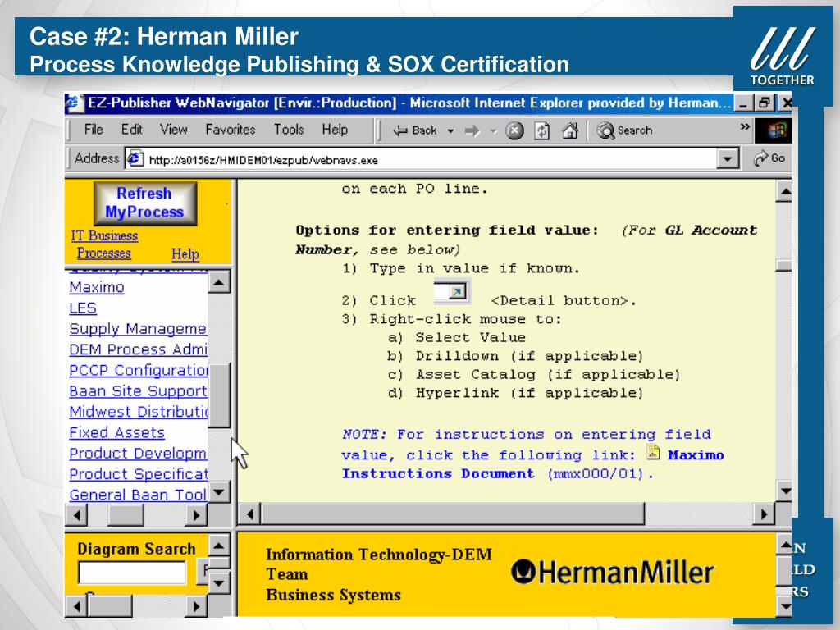
Task: Click footer pane scroll down arrow
Action: (783, 606)
